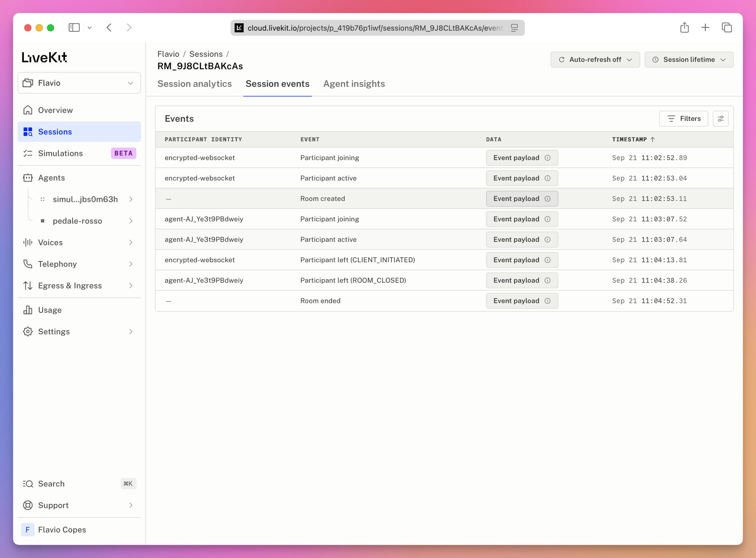Click the info icon on Room created payload

547,199
